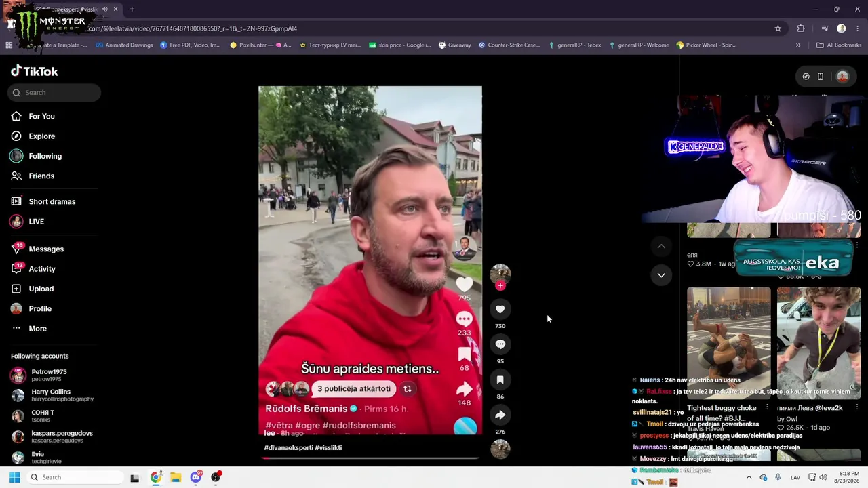
Task: Open the leva2k video thumbnail
Action: click(x=818, y=344)
